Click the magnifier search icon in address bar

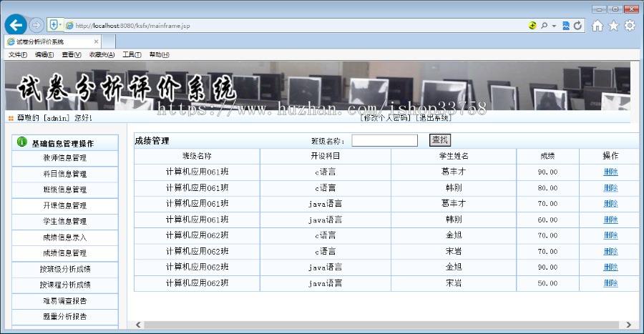(x=545, y=26)
